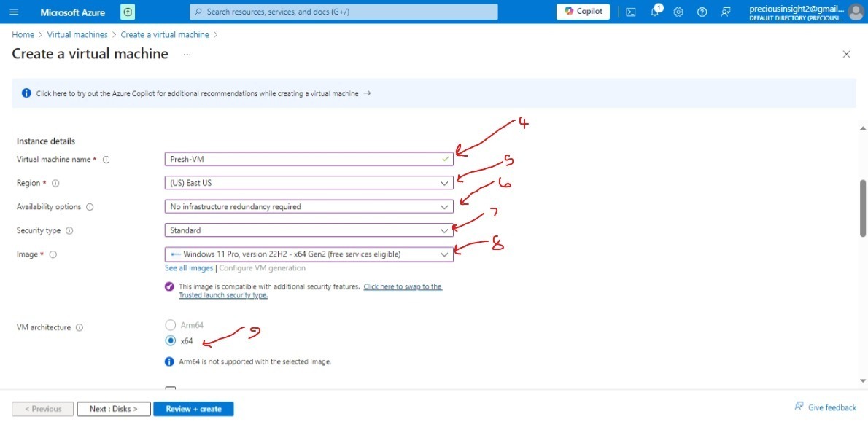Open the notifications bell
This screenshot has height=430, width=868.
(655, 12)
